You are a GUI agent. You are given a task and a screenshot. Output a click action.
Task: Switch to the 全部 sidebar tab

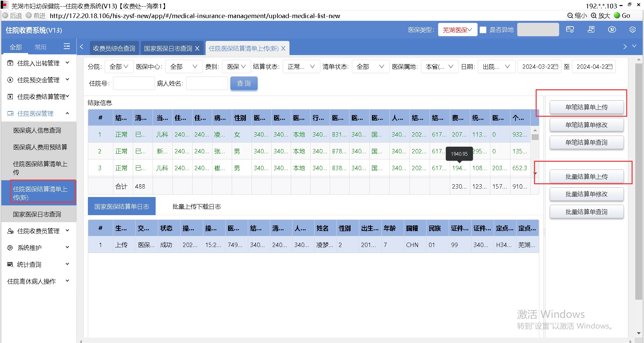click(15, 47)
